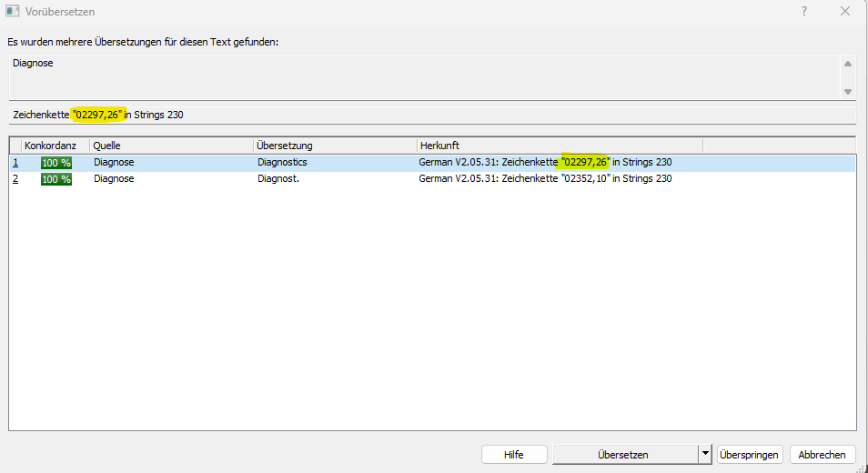This screenshot has width=868, height=473.
Task: Select the translation 'Diagnostics'
Action: coord(282,162)
